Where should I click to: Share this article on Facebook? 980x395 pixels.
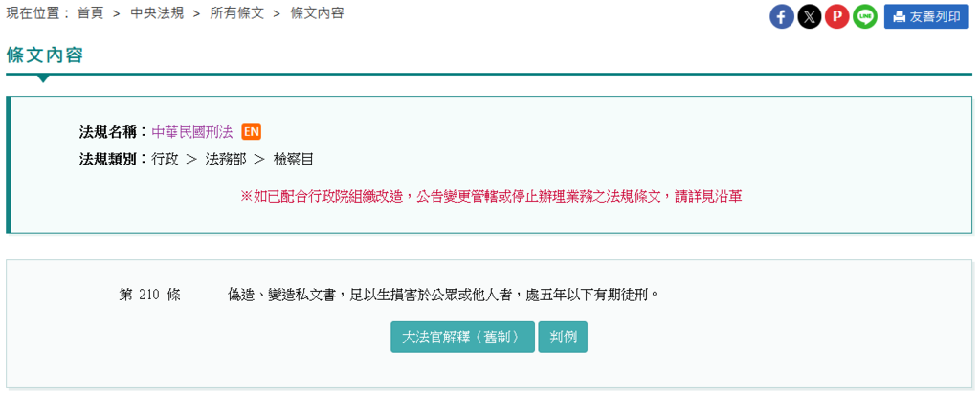pyautogui.click(x=781, y=17)
